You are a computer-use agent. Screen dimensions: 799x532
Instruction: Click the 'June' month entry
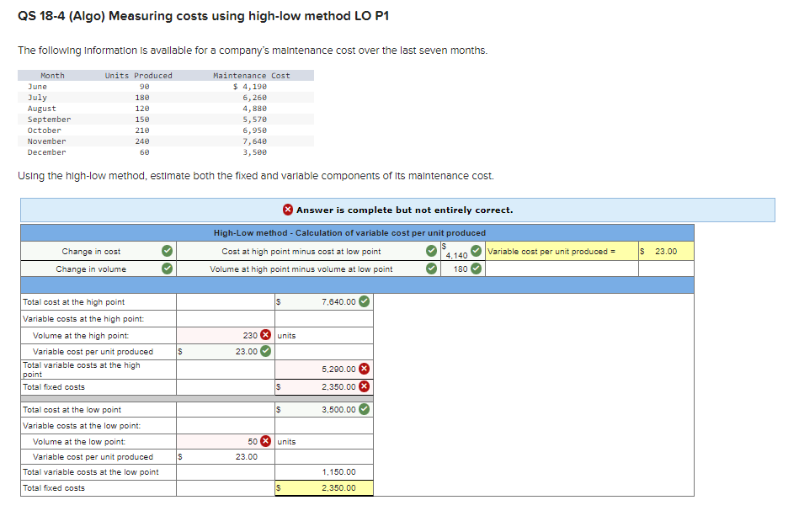click(37, 87)
